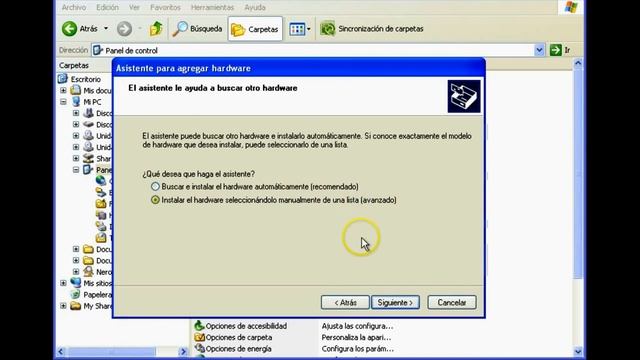Select Escritorio in folder tree
640x360 pixels.
tap(85, 79)
